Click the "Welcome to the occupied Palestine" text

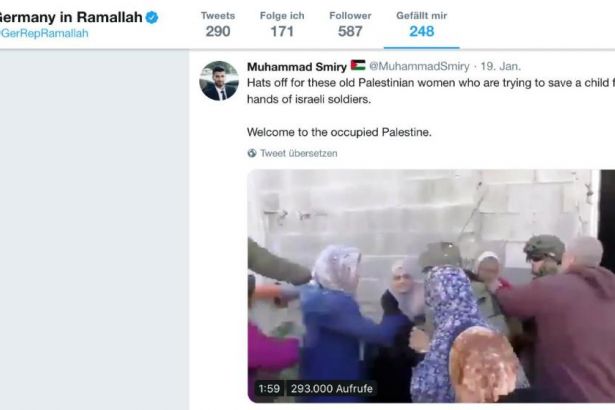[339, 131]
